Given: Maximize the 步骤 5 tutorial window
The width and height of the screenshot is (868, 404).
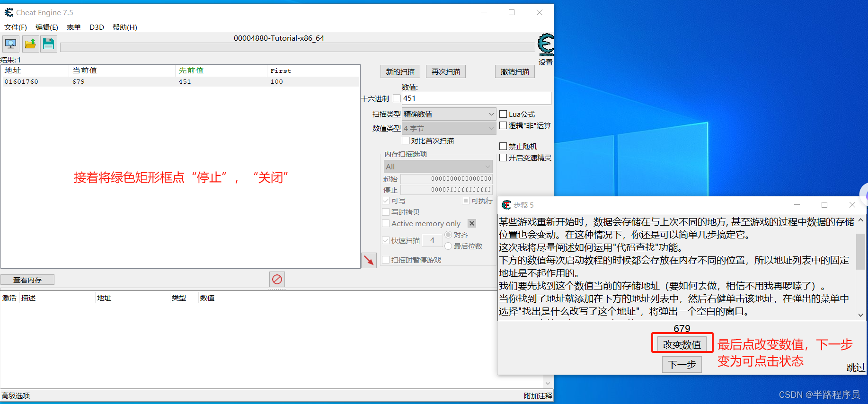Looking at the screenshot, I should 824,205.
